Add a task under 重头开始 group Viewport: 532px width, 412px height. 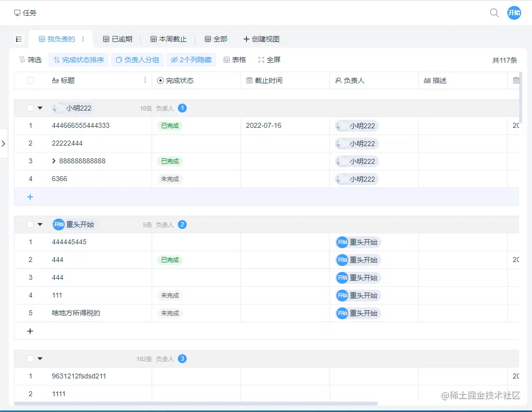(30, 331)
